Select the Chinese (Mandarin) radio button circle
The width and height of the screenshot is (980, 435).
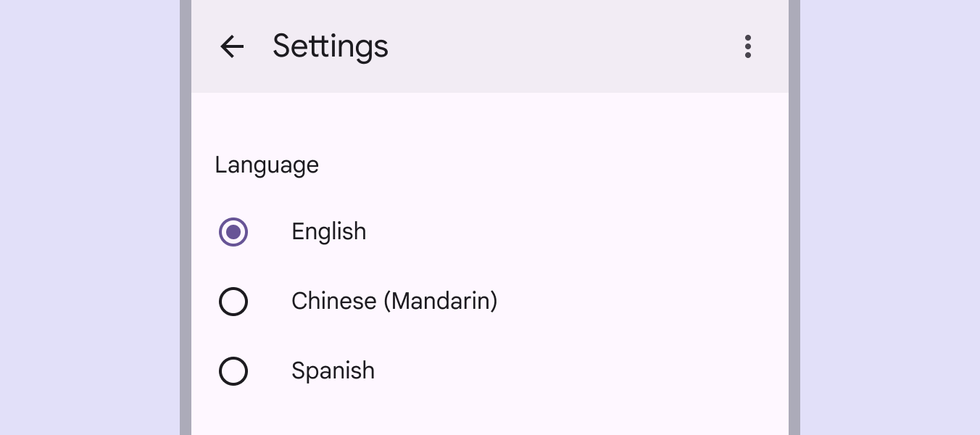click(x=233, y=302)
